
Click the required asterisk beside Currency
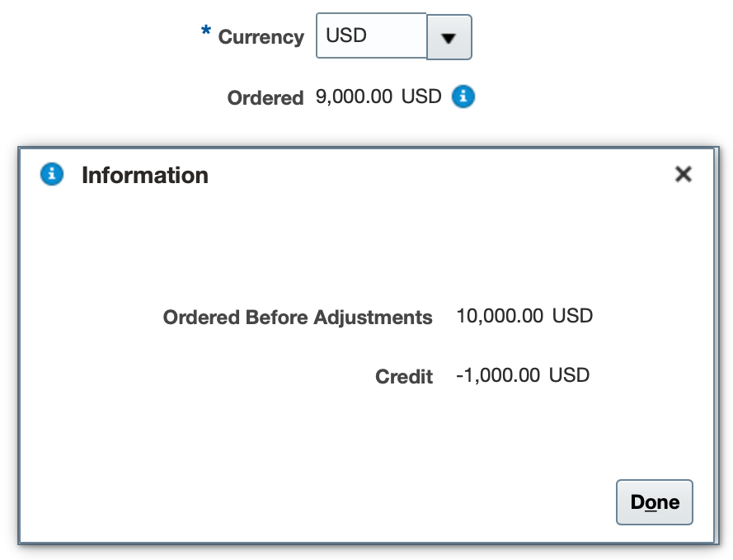[206, 32]
